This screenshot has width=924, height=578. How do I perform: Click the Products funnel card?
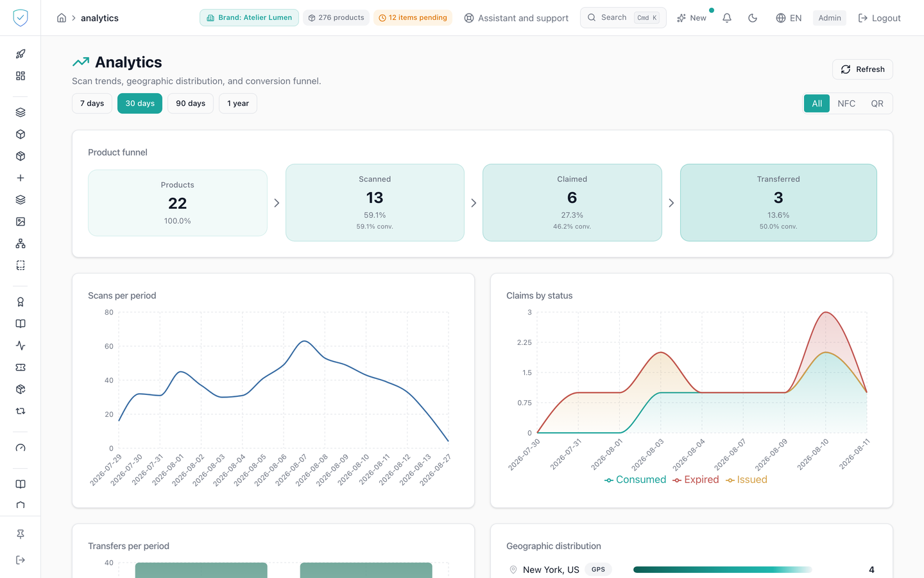[178, 203]
